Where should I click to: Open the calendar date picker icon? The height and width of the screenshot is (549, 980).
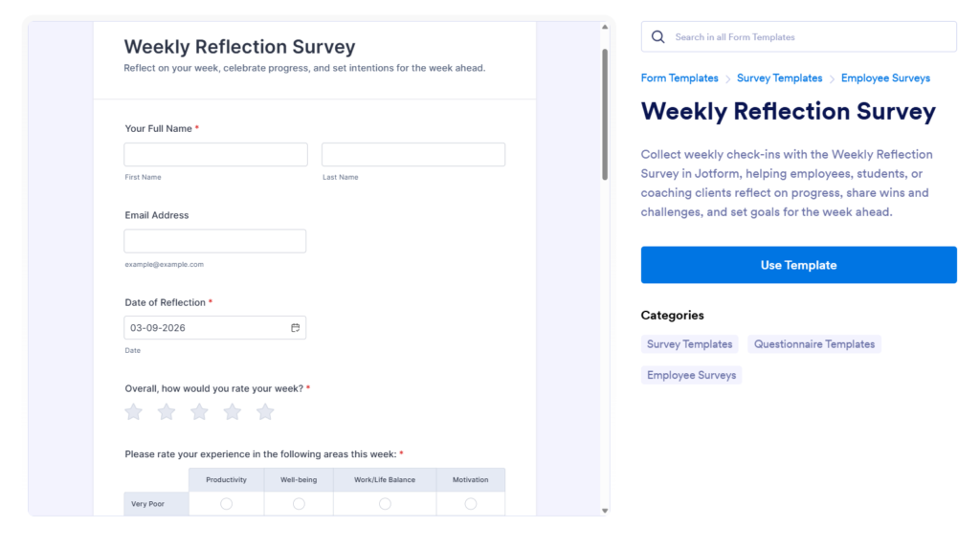[x=296, y=328]
